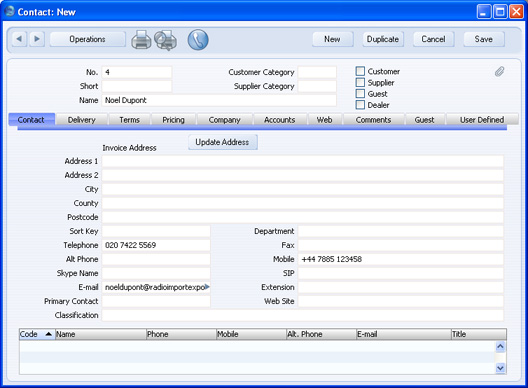528x388 pixels.
Task: Minimize the Contact window
Action: pyautogui.click(x=484, y=12)
